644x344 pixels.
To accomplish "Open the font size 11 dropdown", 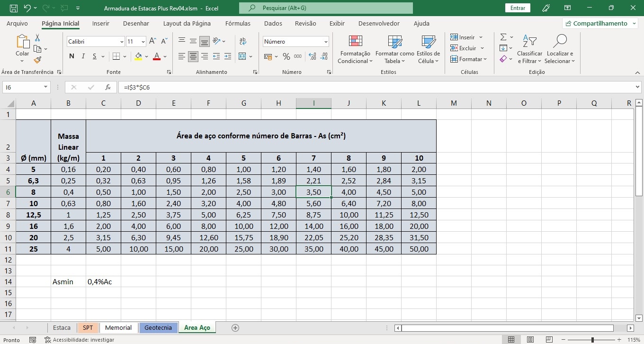I will point(143,42).
